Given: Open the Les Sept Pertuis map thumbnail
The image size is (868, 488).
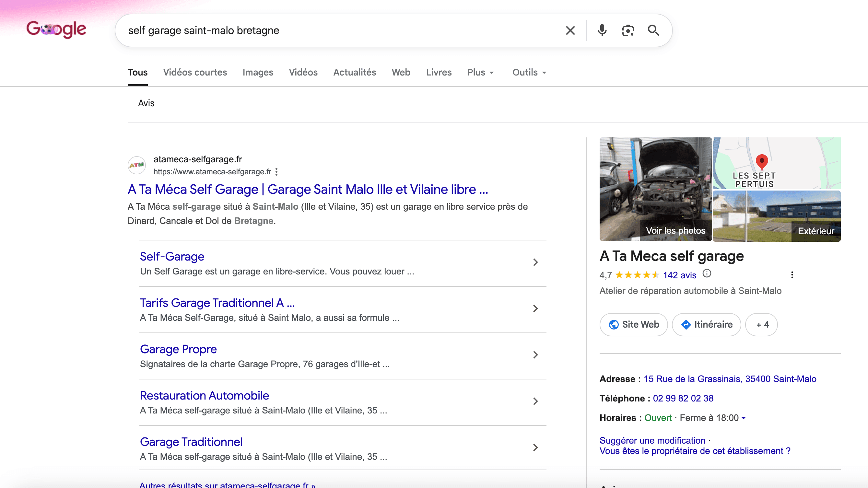Looking at the screenshot, I should (x=777, y=163).
